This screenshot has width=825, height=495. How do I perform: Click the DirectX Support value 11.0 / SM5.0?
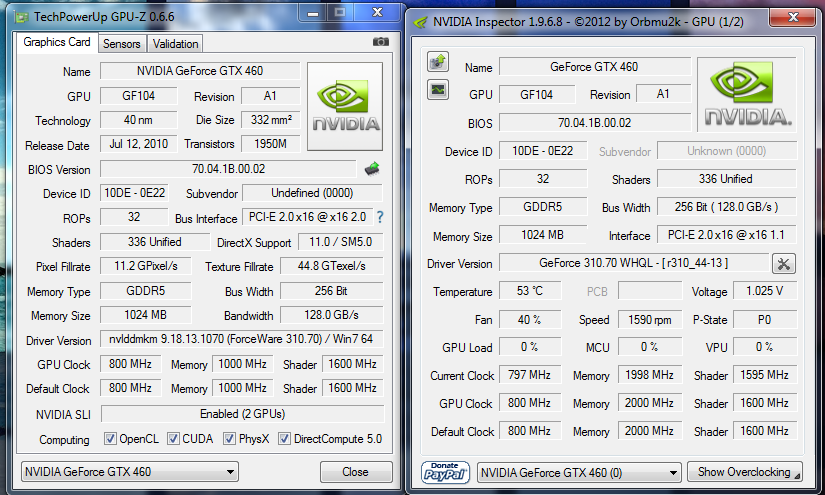tap(340, 242)
